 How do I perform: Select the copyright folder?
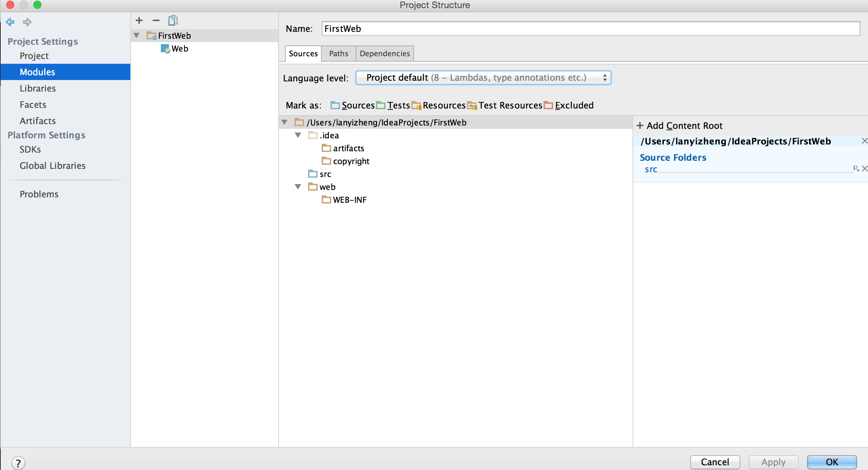coord(345,161)
